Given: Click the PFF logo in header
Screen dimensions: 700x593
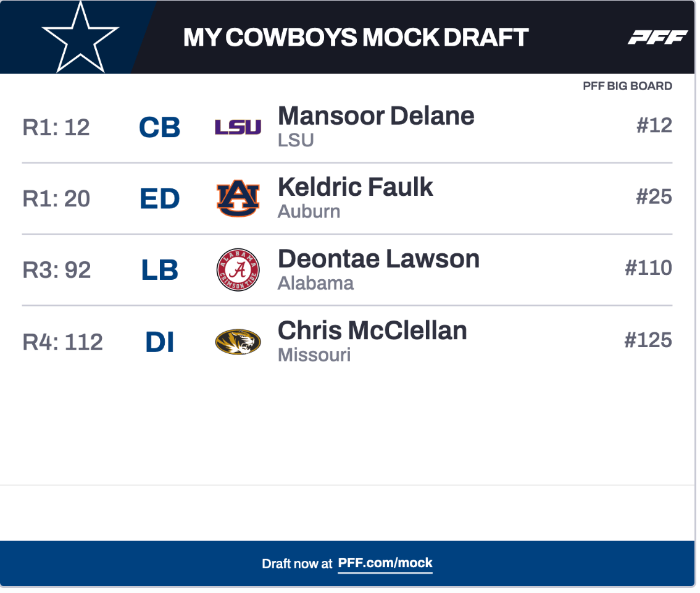Looking at the screenshot, I should pyautogui.click(x=657, y=38).
